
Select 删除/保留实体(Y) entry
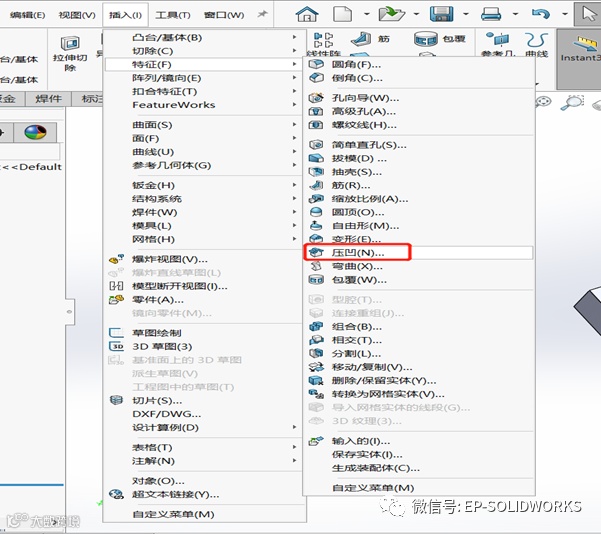[419, 380]
